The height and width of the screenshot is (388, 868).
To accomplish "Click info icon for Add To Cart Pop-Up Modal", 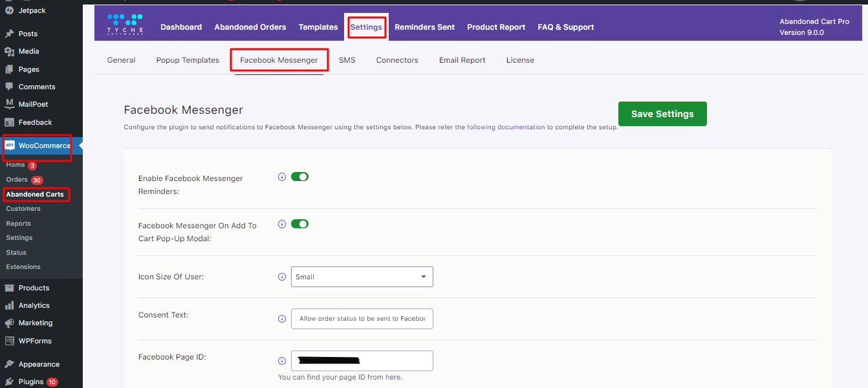I will pyautogui.click(x=282, y=224).
